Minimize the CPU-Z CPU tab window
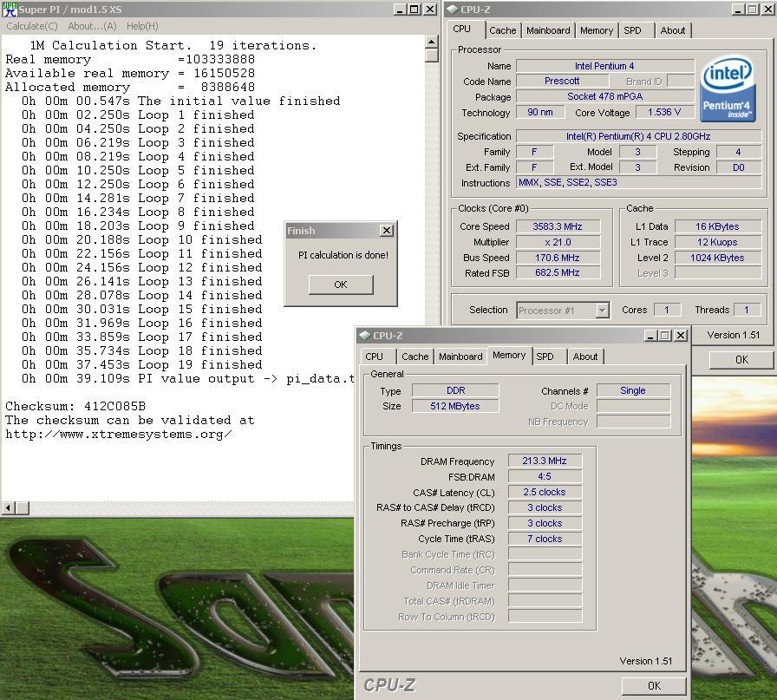This screenshot has width=777, height=700. click(x=739, y=10)
